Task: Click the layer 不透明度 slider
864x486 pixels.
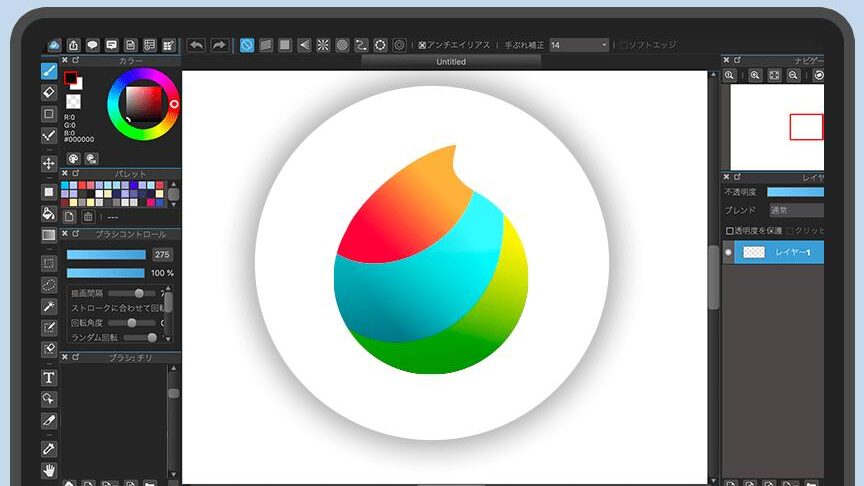Action: click(x=795, y=192)
